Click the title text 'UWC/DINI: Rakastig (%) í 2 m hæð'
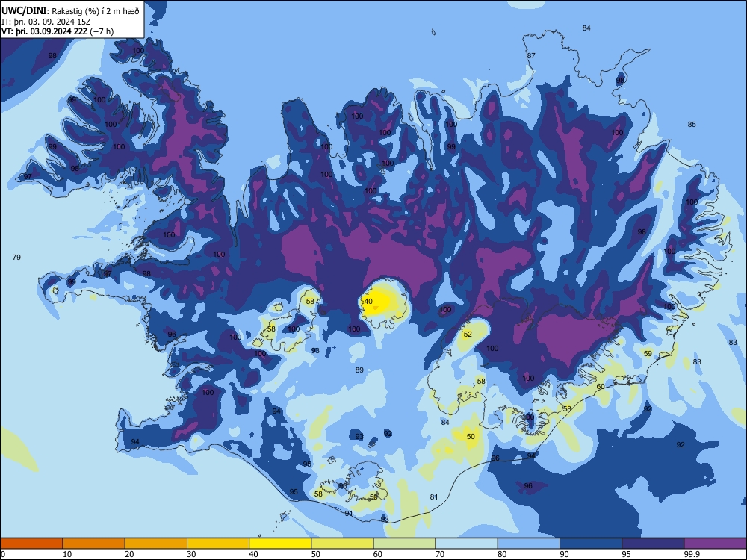The height and width of the screenshot is (560, 747). tap(70, 11)
